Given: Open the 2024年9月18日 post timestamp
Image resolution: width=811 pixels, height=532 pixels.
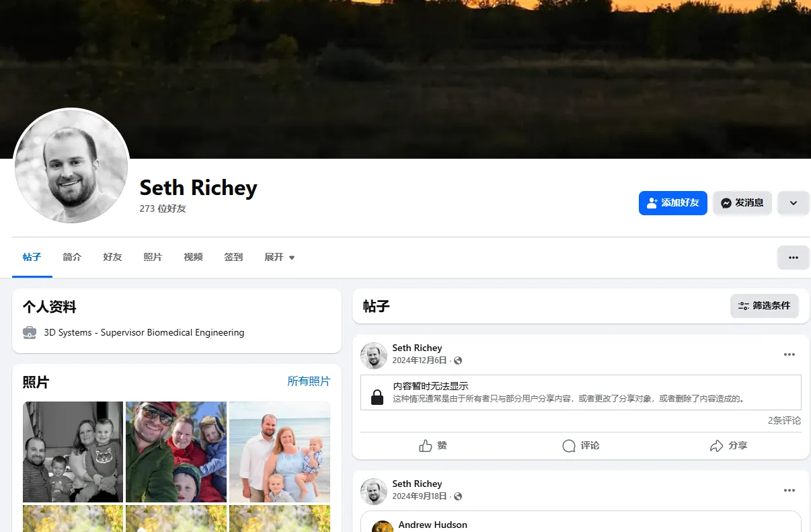Looking at the screenshot, I should pos(420,496).
